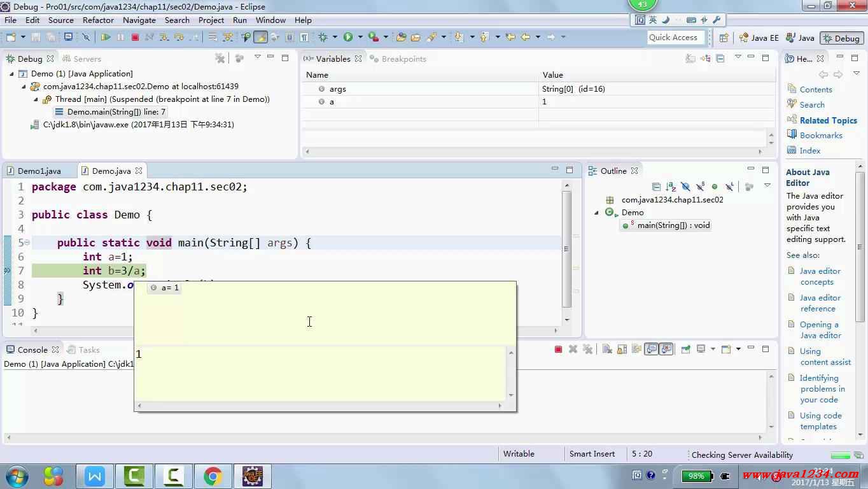Open the Outline view menu triangle
Viewport: 868px width, 489px height.
pyautogui.click(x=767, y=186)
